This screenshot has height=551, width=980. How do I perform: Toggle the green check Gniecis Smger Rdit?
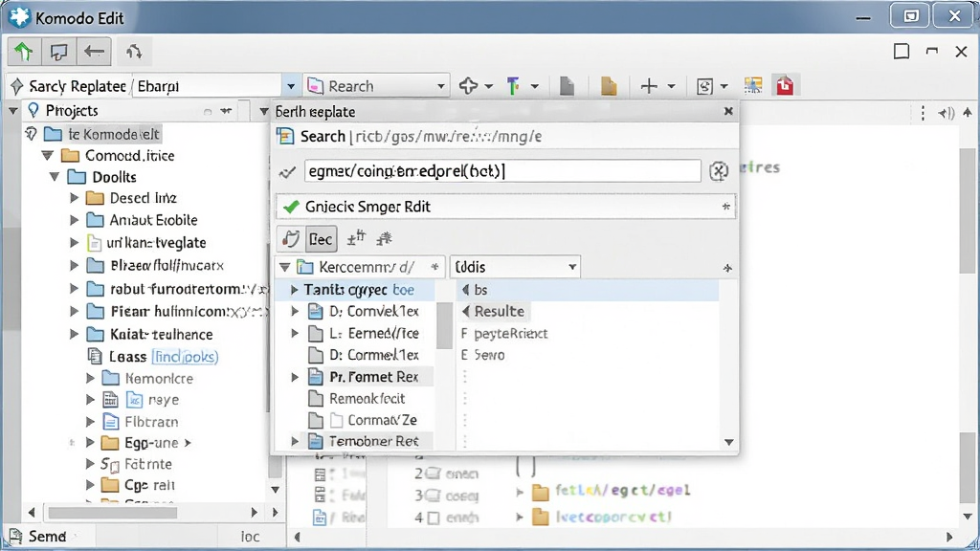coord(291,207)
